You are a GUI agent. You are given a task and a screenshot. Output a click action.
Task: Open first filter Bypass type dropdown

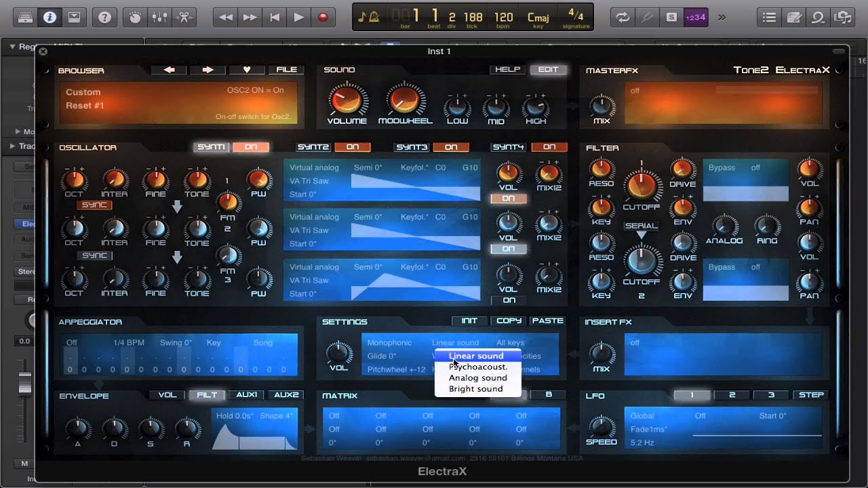(x=722, y=167)
